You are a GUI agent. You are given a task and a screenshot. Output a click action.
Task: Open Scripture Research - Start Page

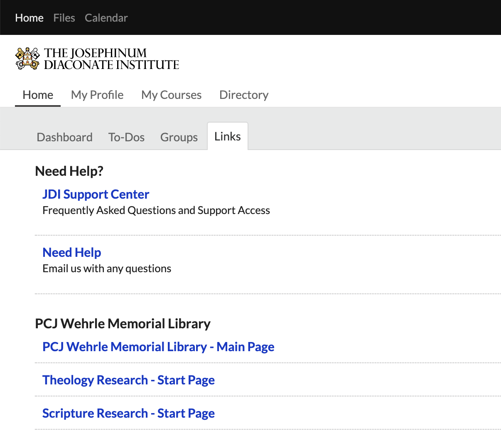128,413
